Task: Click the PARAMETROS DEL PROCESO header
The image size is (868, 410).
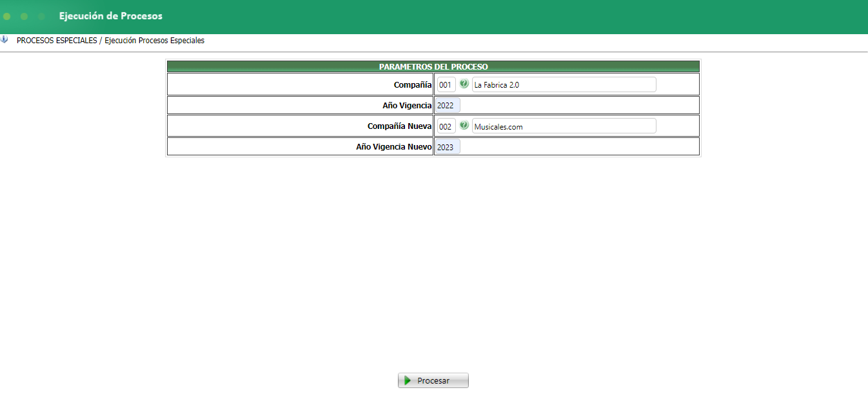Action: pyautogui.click(x=433, y=66)
